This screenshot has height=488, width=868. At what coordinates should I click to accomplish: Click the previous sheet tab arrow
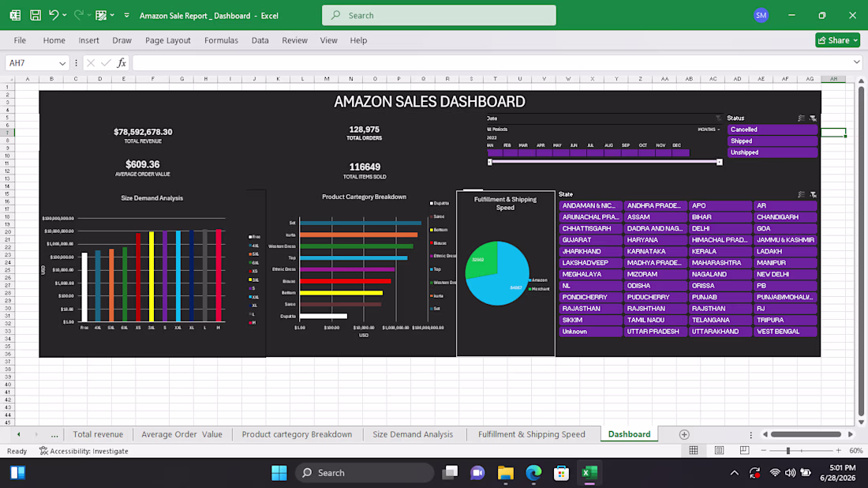[18, 435]
